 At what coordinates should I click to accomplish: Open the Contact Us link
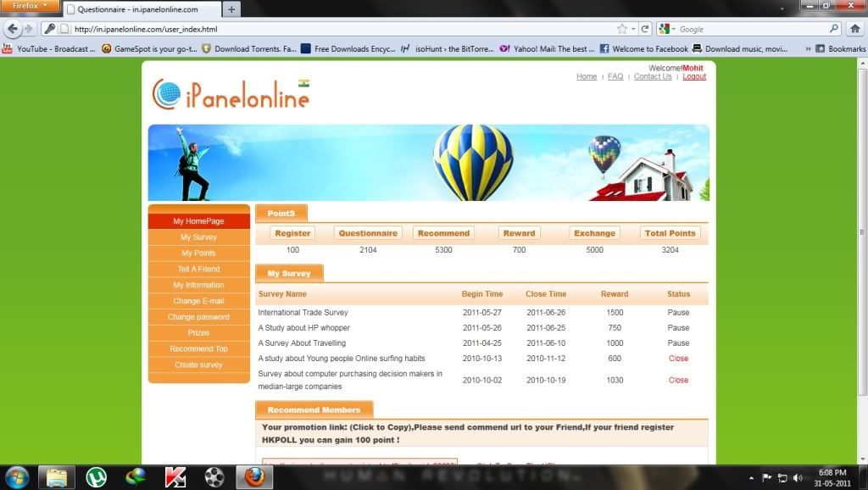653,76
